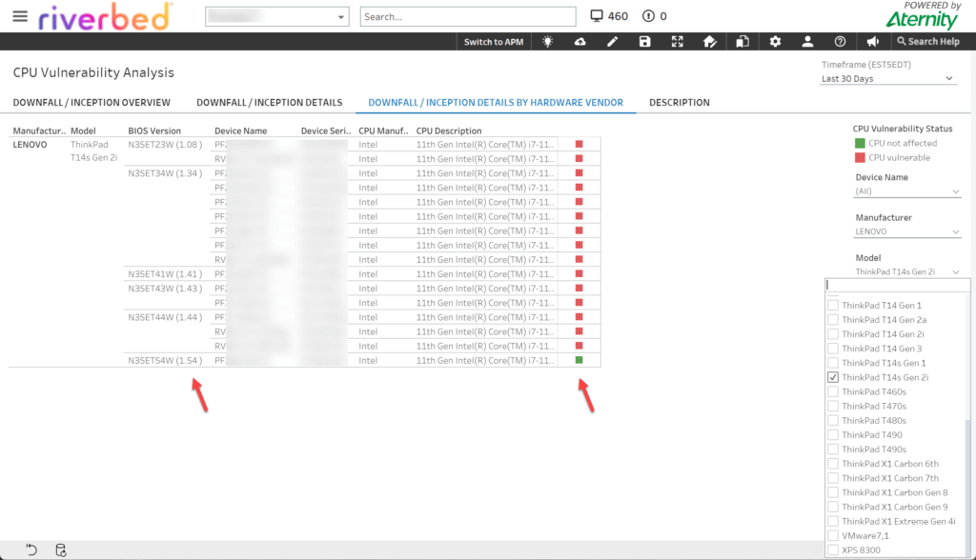
Task: Select Details by Hardware Vendor tab
Action: pos(496,103)
